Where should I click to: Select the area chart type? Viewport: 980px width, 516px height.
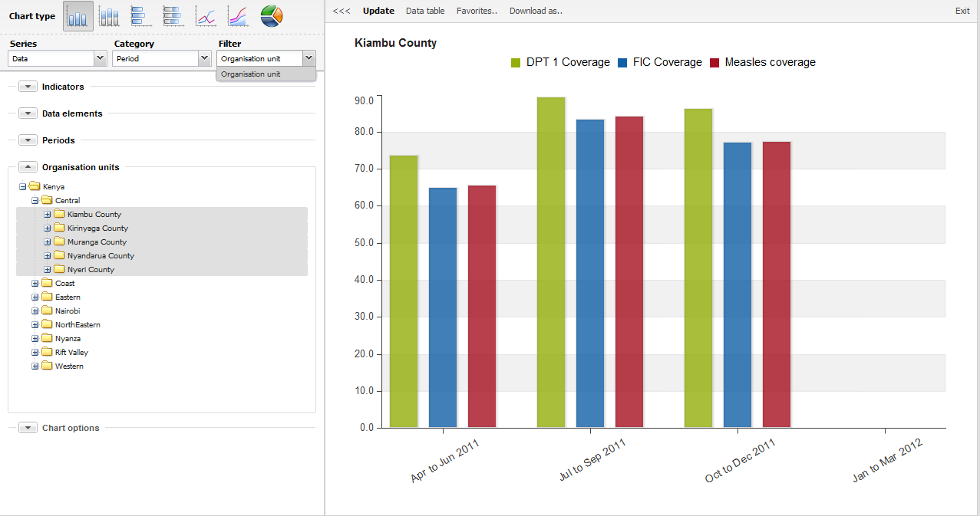[x=237, y=16]
